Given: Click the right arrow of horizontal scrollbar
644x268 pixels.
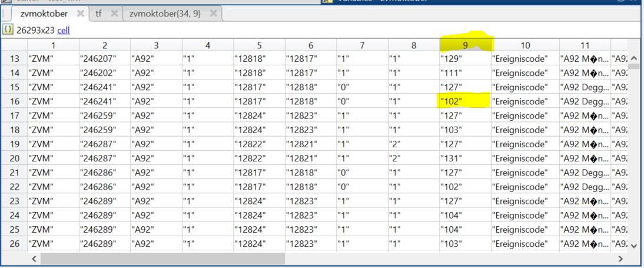Looking at the screenshot, I should tap(620, 259).
